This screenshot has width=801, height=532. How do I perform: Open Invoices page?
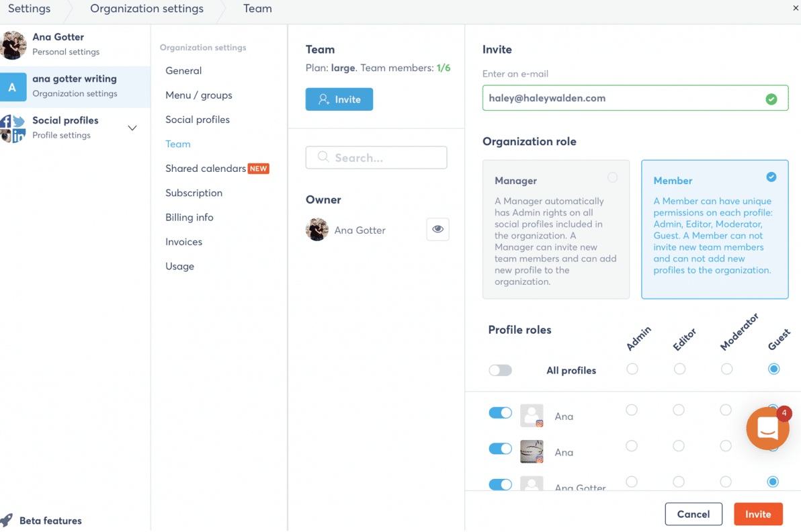point(183,242)
